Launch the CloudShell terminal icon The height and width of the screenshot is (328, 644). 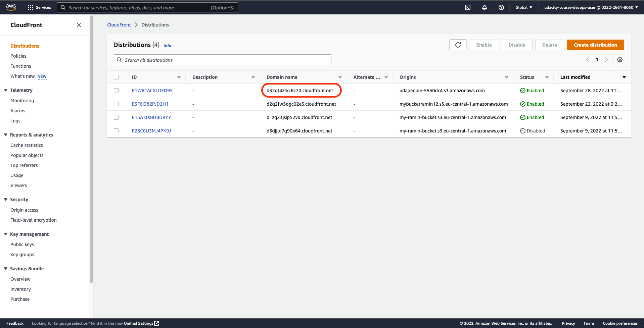click(468, 7)
